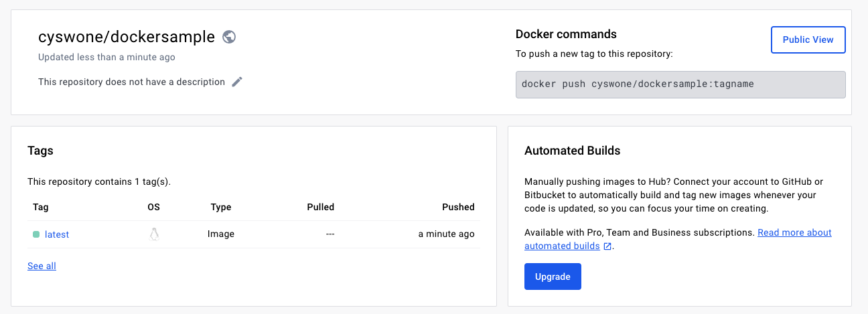Screen dimensions: 868x314
Task: Click the Pulled column header
Action: tap(320, 207)
